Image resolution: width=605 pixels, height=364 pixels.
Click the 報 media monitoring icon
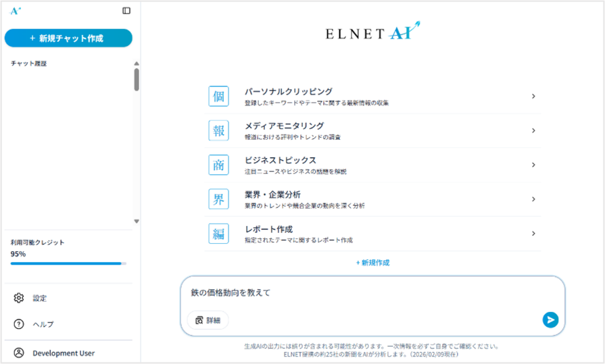tap(218, 130)
